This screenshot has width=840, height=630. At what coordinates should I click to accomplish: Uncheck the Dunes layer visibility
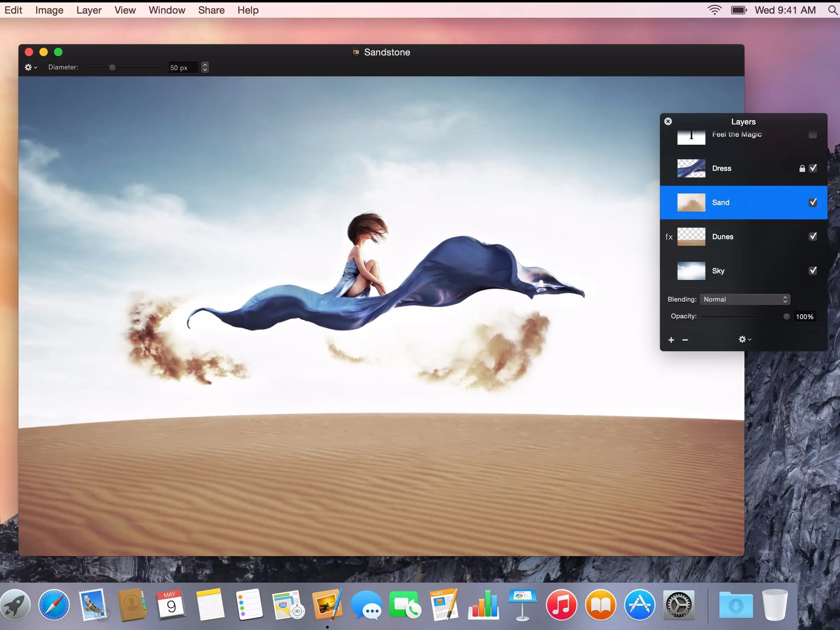pyautogui.click(x=812, y=237)
